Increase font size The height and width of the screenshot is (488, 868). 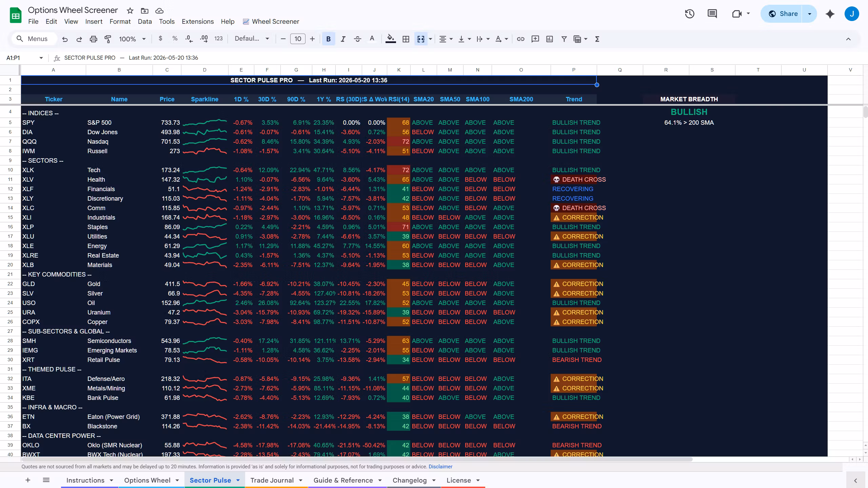click(312, 39)
